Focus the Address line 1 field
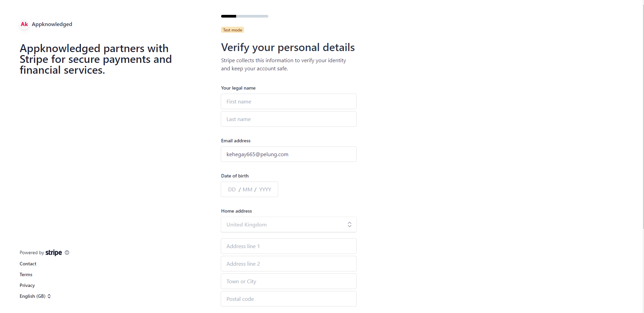 (288, 246)
